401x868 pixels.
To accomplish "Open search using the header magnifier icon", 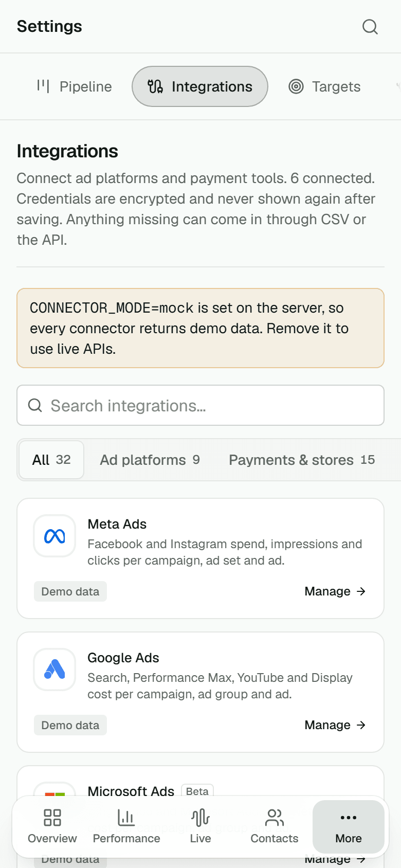I will click(370, 27).
